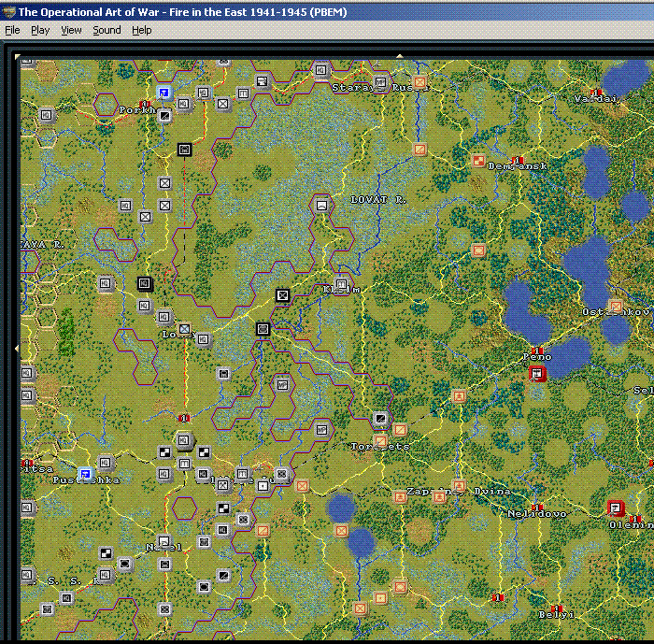Select the orange counter directly south of Peno road
The width and height of the screenshot is (654, 644).
[x=460, y=395]
